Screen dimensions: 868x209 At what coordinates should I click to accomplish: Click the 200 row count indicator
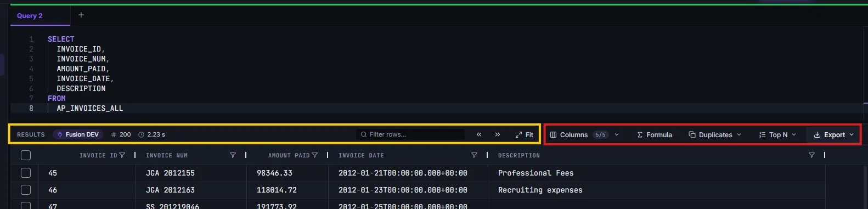pyautogui.click(x=121, y=134)
